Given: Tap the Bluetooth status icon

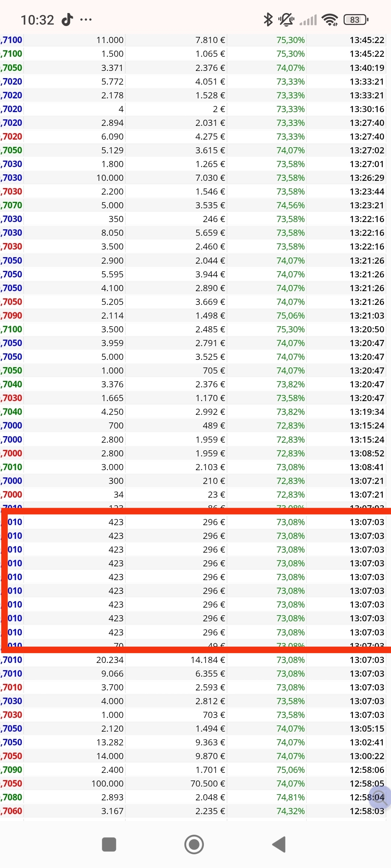Looking at the screenshot, I should click(x=268, y=20).
